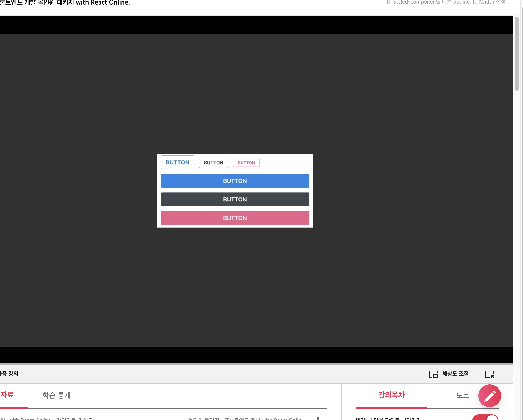Click the small pink outline BUTTON
This screenshot has height=420, width=523.
point(246,163)
